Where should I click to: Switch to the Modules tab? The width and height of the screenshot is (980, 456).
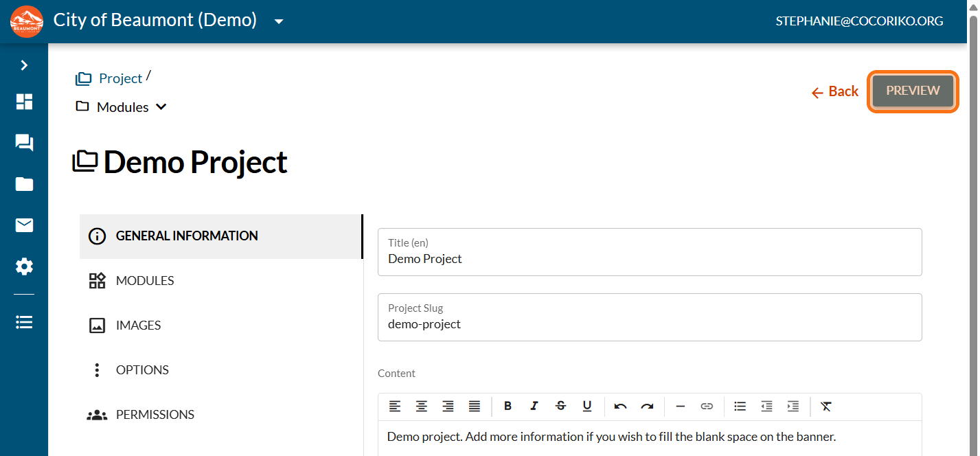point(145,280)
